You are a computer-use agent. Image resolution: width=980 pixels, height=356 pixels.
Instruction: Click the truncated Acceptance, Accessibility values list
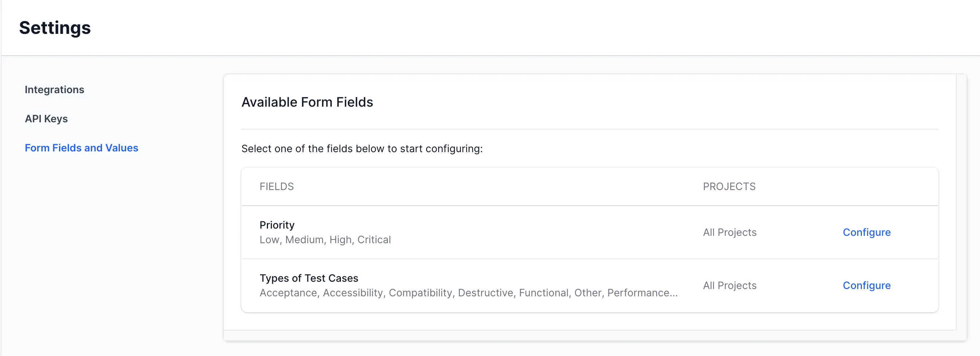coord(468,293)
